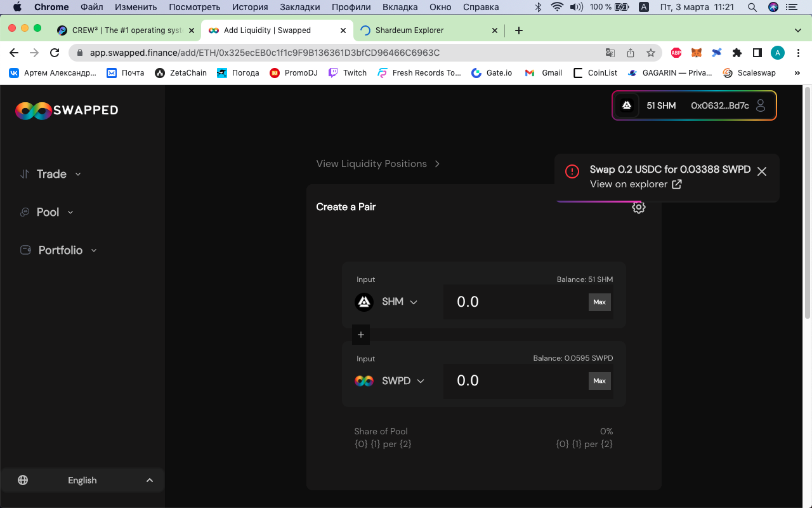Open the SHM token selector dropdown
Screen dimensions: 812x508
[400, 302]
